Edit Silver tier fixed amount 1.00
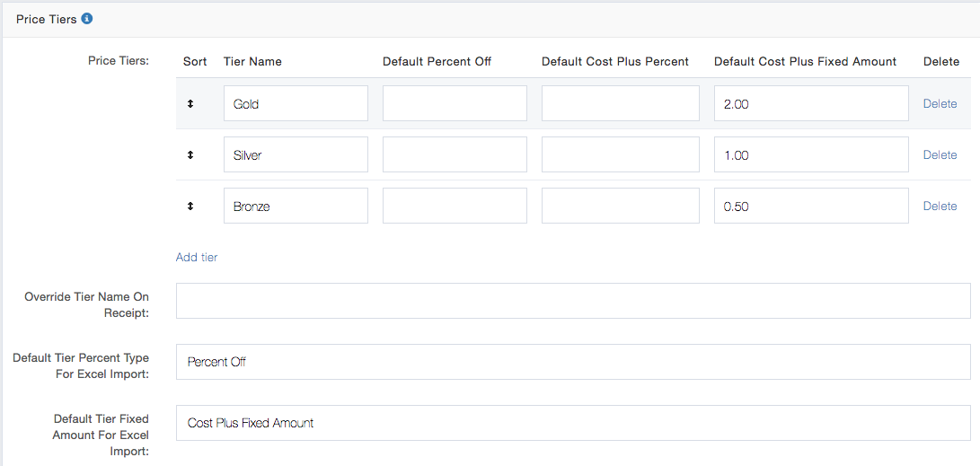 pos(811,155)
